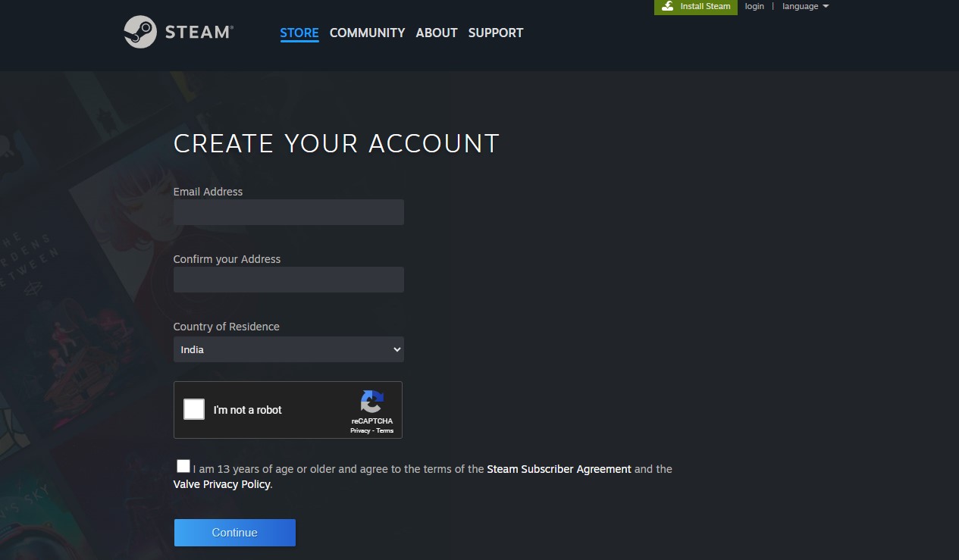Click the Install Steam download icon
This screenshot has width=959, height=560.
(668, 6)
